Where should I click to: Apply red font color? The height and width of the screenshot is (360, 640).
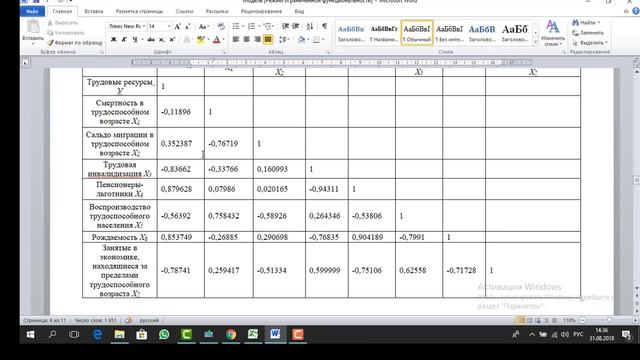tap(217, 40)
